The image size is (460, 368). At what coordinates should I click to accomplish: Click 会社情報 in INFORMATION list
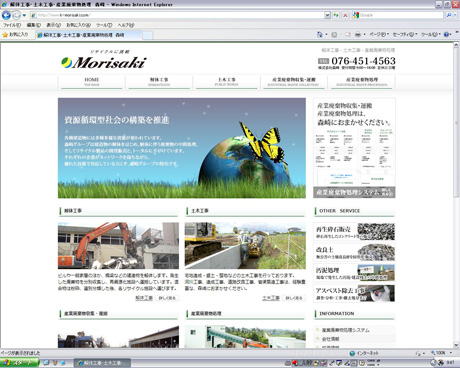330,339
